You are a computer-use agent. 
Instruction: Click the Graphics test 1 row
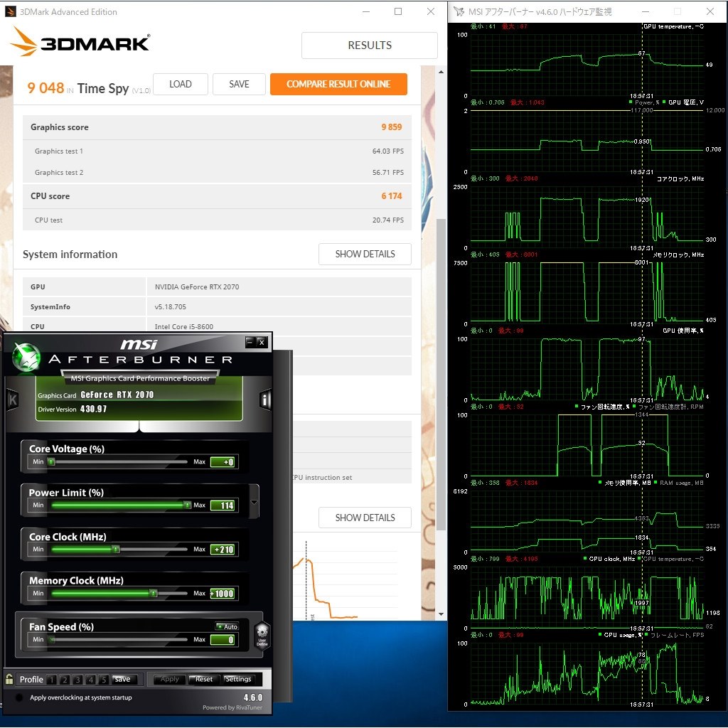point(217,151)
